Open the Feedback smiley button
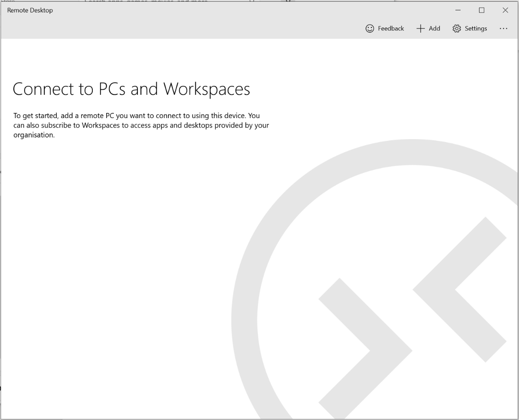 point(385,28)
